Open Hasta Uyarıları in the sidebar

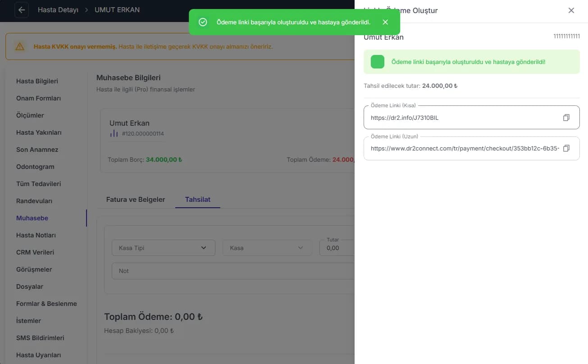(x=39, y=355)
